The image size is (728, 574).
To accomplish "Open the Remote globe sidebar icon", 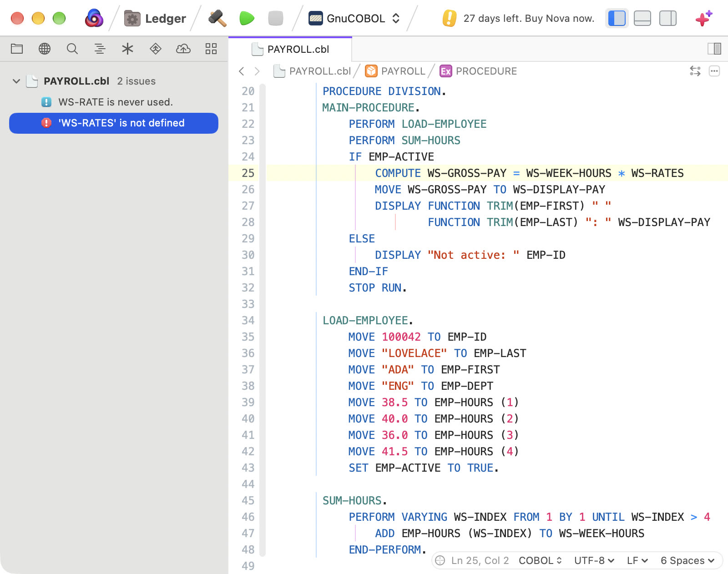I will tap(45, 49).
